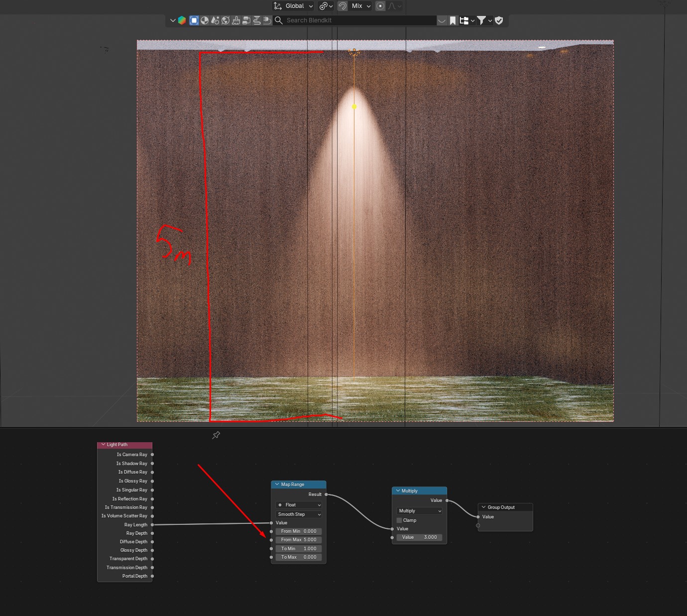This screenshot has width=687, height=616.
Task: Click the pin icon in node editor
Action: pos(216,435)
